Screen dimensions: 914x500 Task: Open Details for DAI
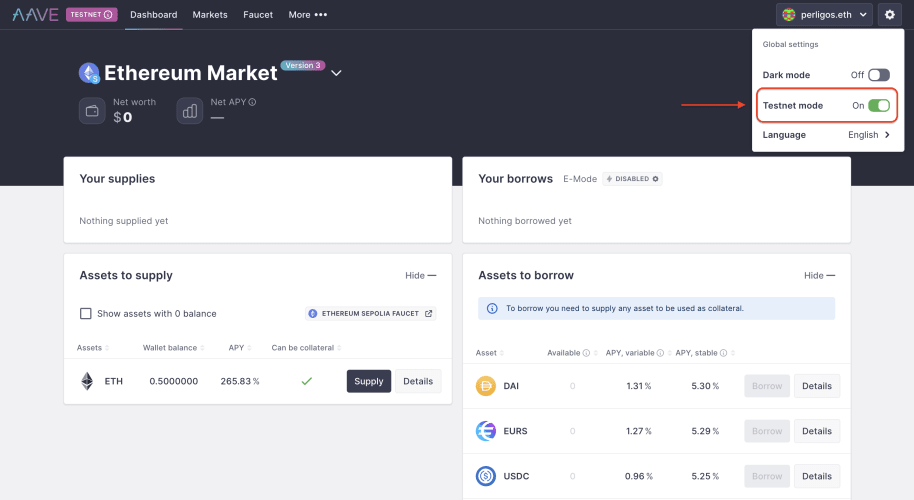click(x=817, y=386)
